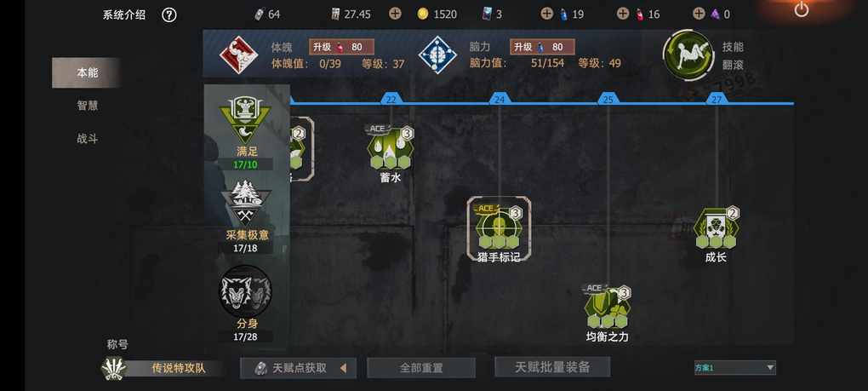Select the 均衡之力 talent icon
This screenshot has width=868, height=391.
[608, 308]
